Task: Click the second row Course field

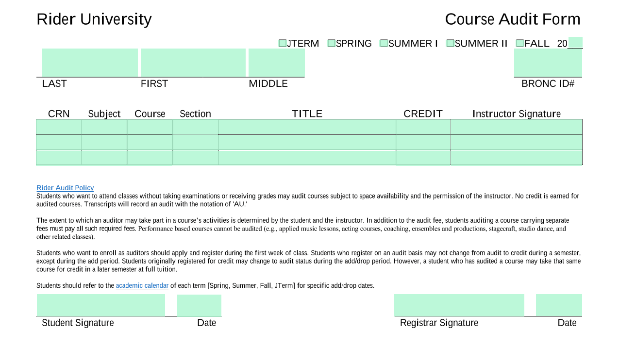Action: click(150, 142)
